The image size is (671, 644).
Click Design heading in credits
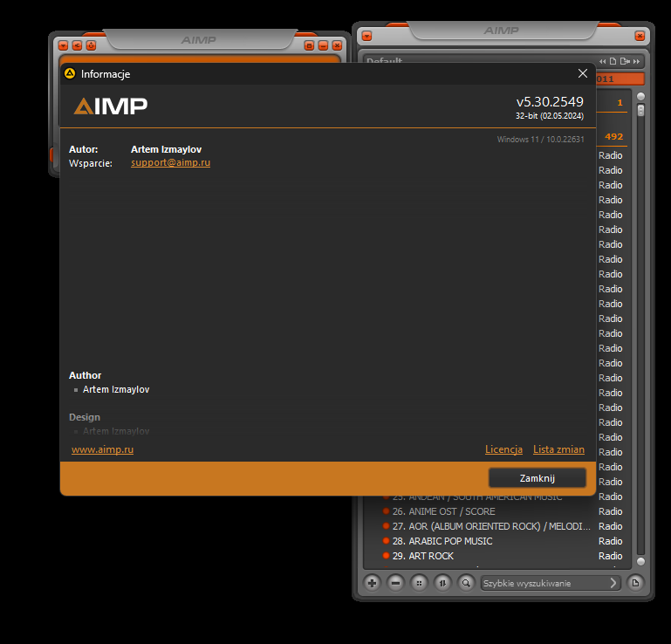(85, 417)
